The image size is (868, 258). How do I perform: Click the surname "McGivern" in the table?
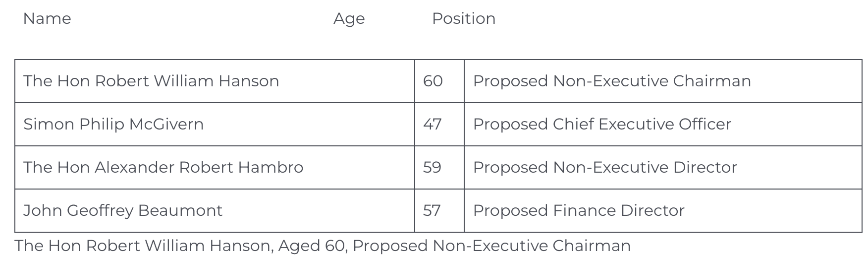pyautogui.click(x=166, y=125)
